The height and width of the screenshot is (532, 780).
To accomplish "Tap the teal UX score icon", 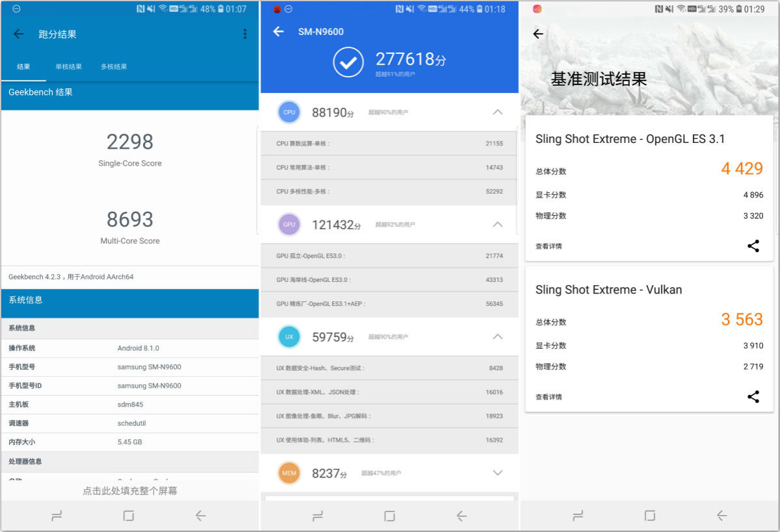I will [289, 337].
